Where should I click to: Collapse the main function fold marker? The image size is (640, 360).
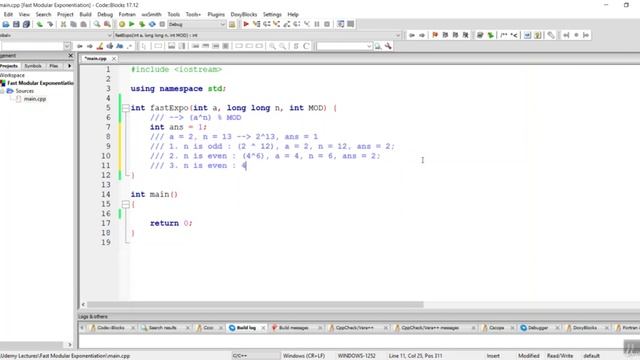pos(126,204)
